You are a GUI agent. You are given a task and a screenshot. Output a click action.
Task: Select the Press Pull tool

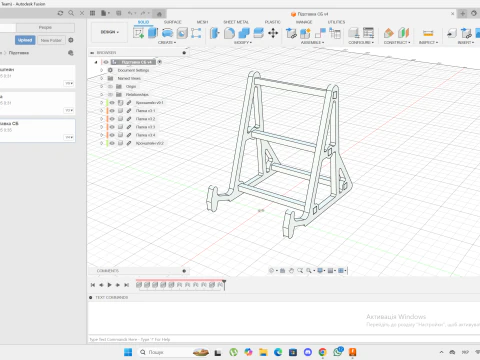[x=215, y=33]
